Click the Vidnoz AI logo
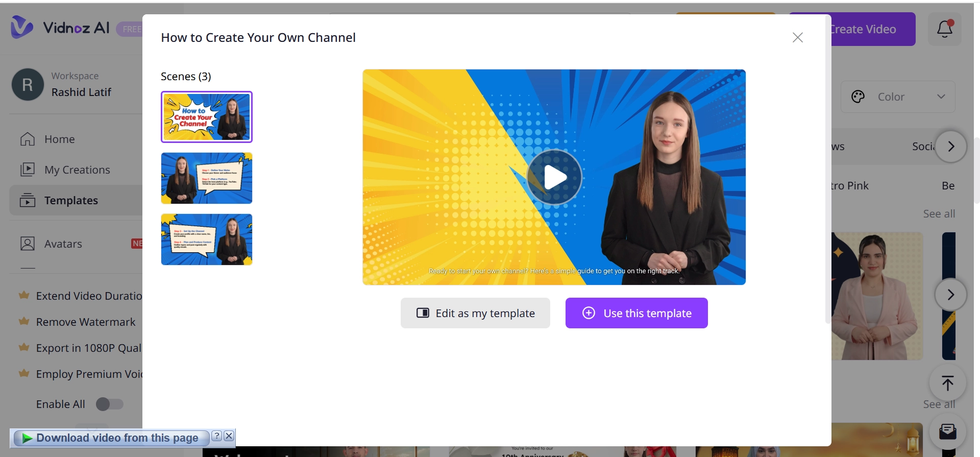 [60, 28]
